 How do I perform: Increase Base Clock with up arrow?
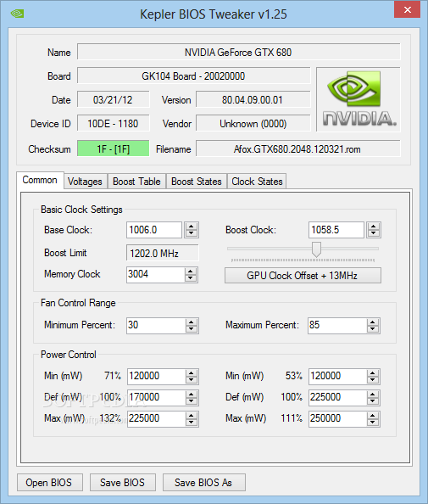[192, 227]
